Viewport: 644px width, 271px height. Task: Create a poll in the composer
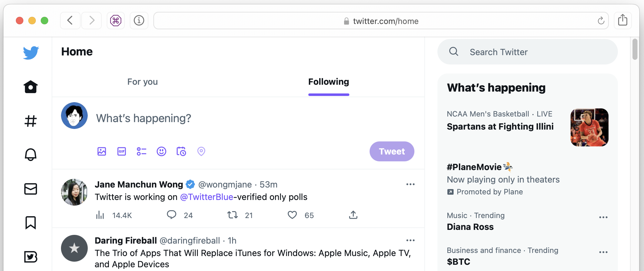pos(142,151)
